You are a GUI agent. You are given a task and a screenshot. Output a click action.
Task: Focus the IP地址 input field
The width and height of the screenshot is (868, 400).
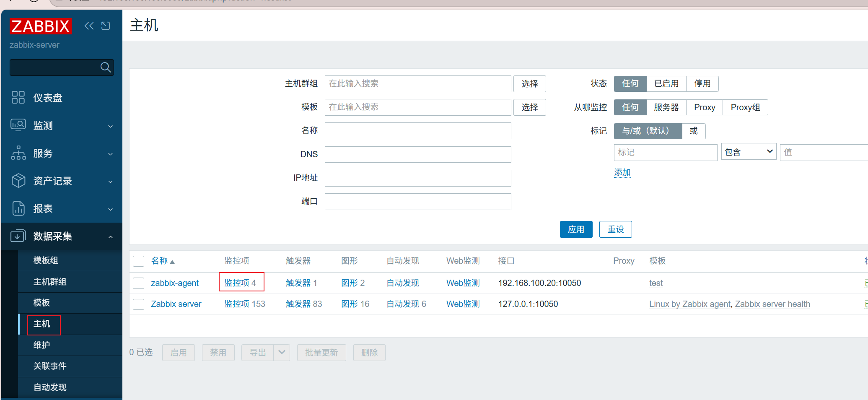[x=418, y=178]
